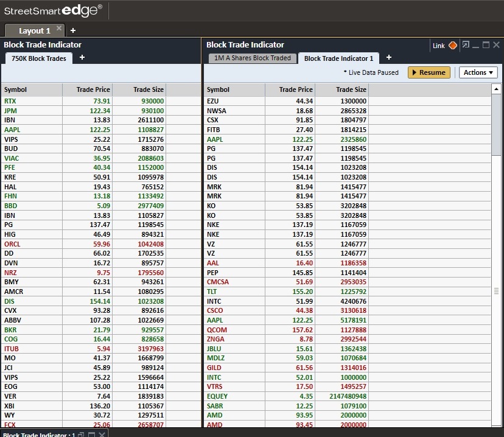Screen dimensions: 504x437
Task: Click the panel grip handle on right edge
Action: click(x=496, y=291)
